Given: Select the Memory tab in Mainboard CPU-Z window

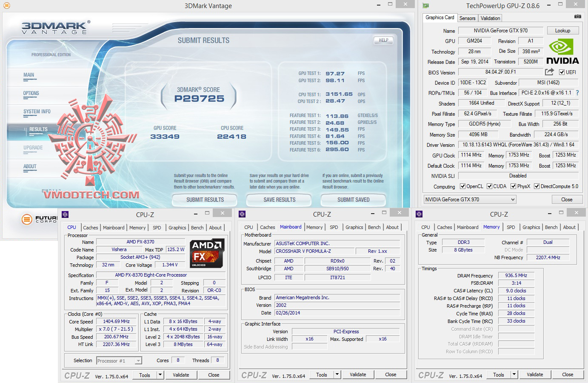Looking at the screenshot, I should point(314,227).
